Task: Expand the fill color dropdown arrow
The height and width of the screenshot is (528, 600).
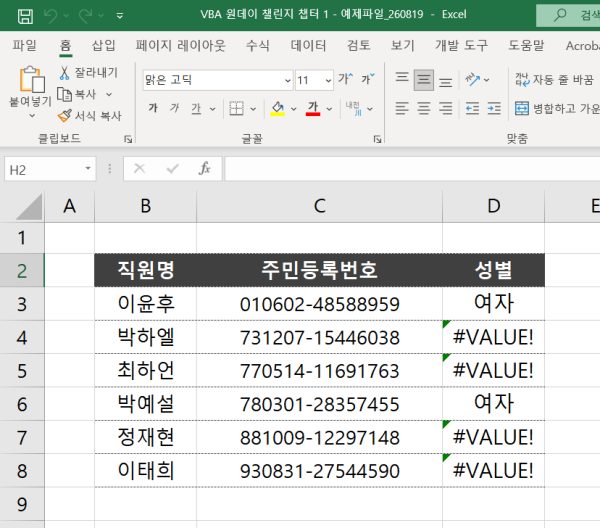Action: click(x=293, y=109)
